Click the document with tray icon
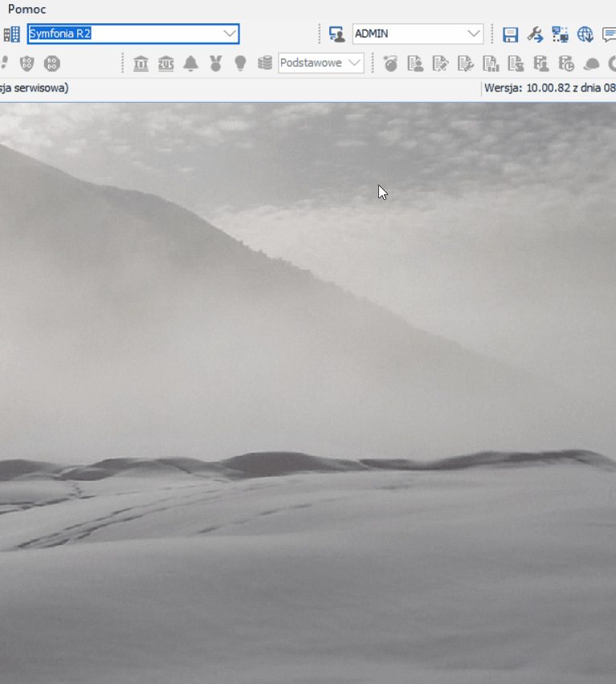This screenshot has height=684, width=616. tap(516, 63)
